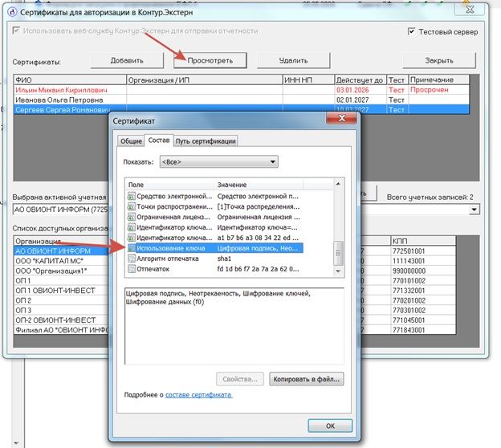This screenshot has width=501, height=448.
Task: Click the КПП column header
Action: (423, 241)
